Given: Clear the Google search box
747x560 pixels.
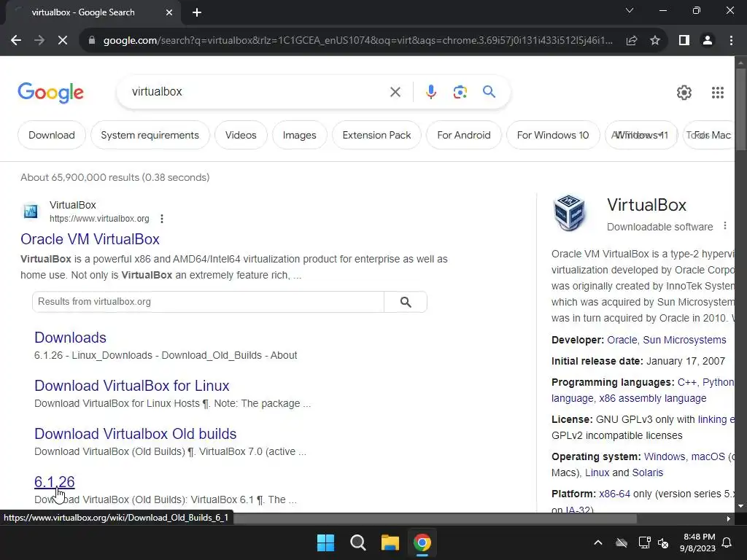Looking at the screenshot, I should (395, 92).
